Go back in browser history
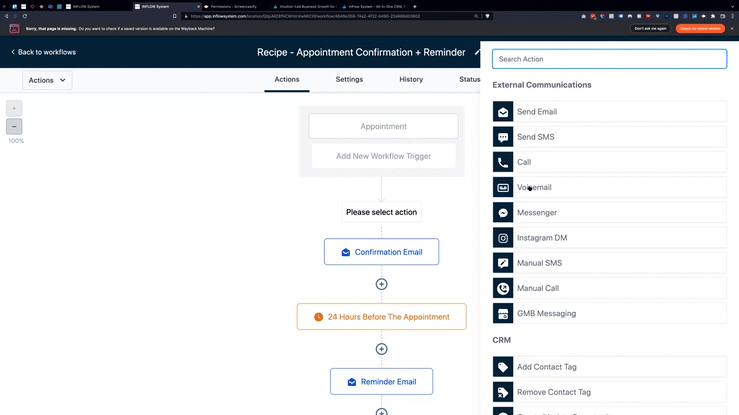The image size is (739, 415). click(6, 16)
